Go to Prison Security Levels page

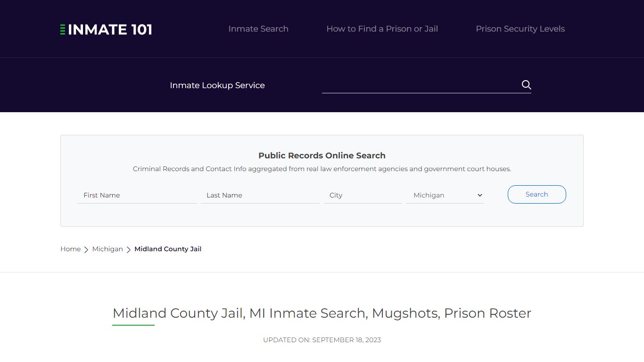[520, 29]
